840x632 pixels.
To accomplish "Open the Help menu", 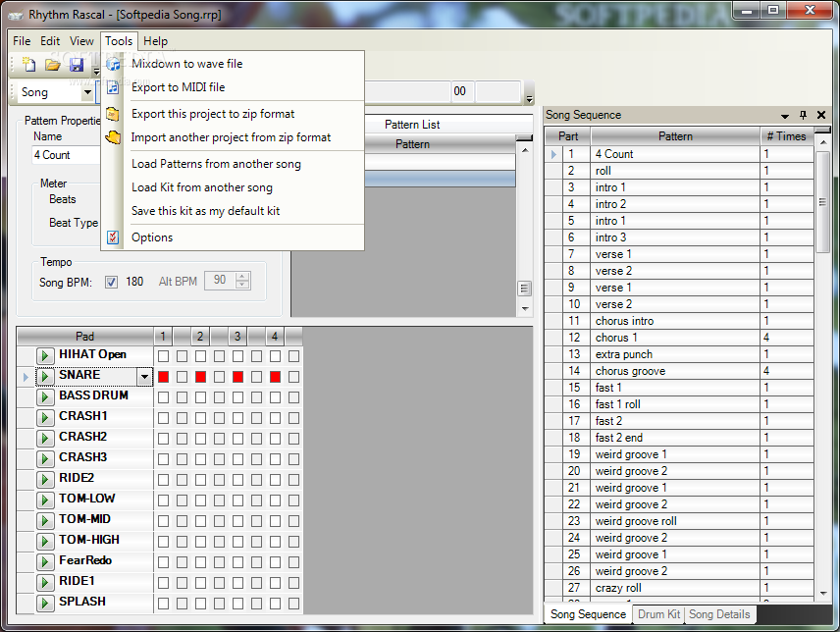I will 155,41.
